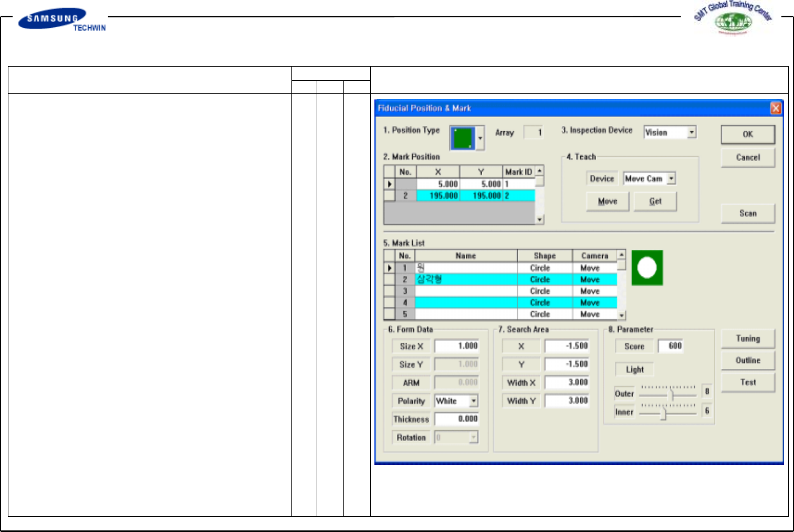Click the green Position Type icon
This screenshot has width=794, height=532.
[463, 138]
